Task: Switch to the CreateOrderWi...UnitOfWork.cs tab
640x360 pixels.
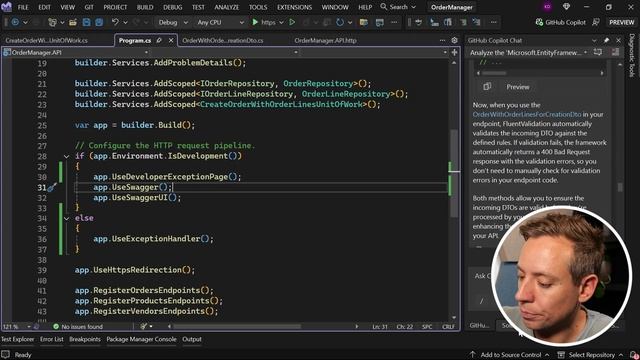Action: pyautogui.click(x=47, y=40)
